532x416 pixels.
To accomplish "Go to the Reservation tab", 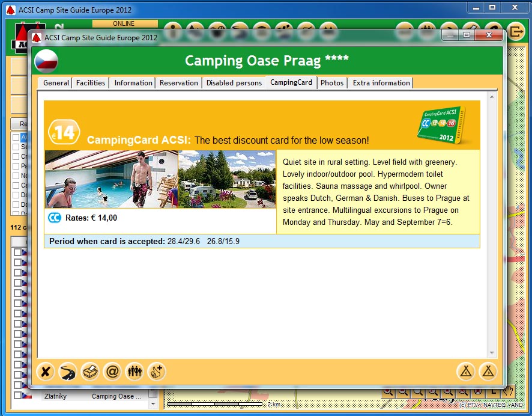I will tap(179, 83).
